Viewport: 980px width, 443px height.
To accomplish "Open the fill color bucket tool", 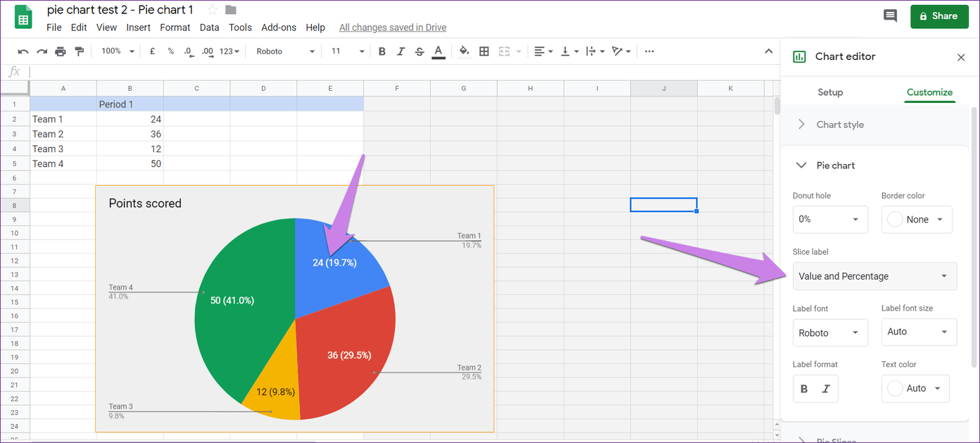I will [464, 51].
